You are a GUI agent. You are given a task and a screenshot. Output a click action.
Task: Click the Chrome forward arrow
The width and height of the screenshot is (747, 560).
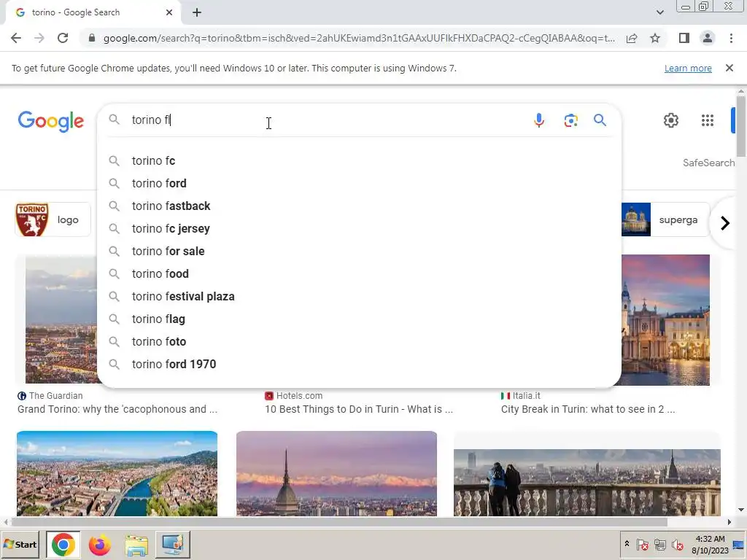39,38
